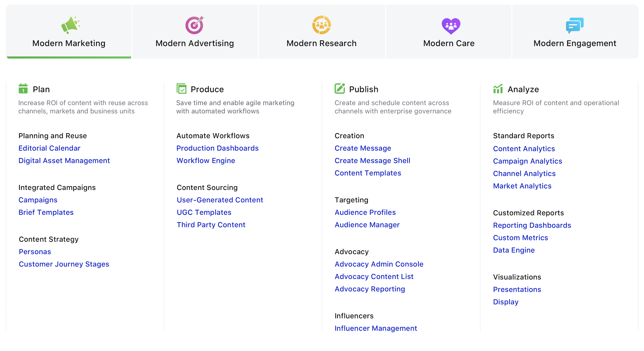Image resolution: width=644 pixels, height=351 pixels.
Task: Open Audience Manager under Targeting
Action: (x=367, y=225)
